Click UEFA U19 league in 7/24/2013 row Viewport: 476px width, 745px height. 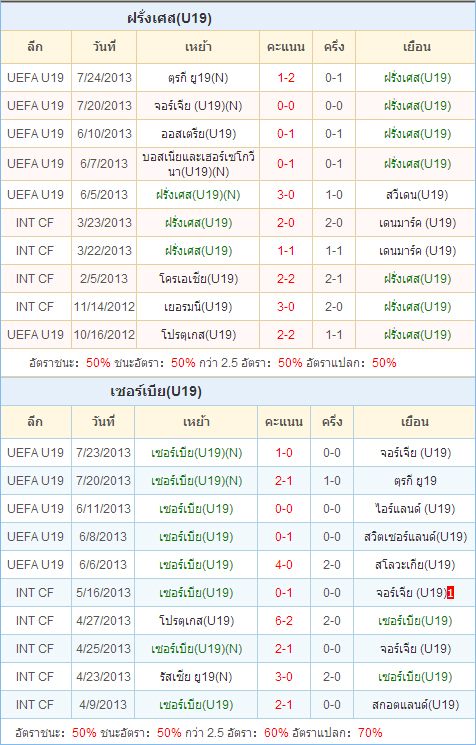36,77
